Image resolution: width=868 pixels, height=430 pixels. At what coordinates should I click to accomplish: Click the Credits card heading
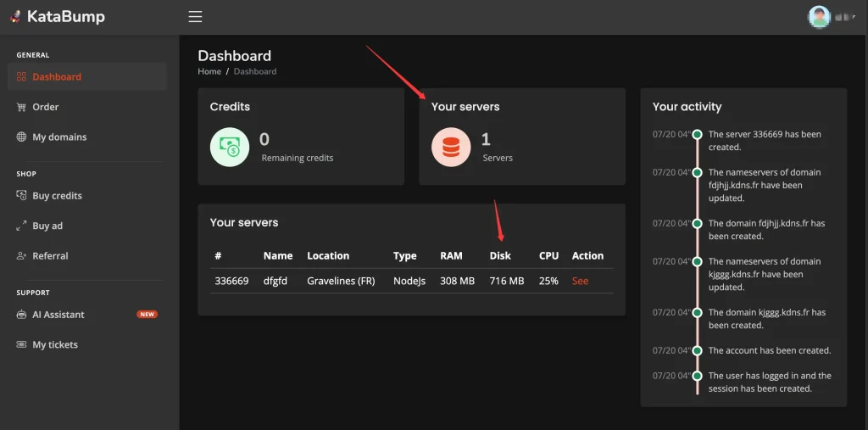pyautogui.click(x=230, y=106)
